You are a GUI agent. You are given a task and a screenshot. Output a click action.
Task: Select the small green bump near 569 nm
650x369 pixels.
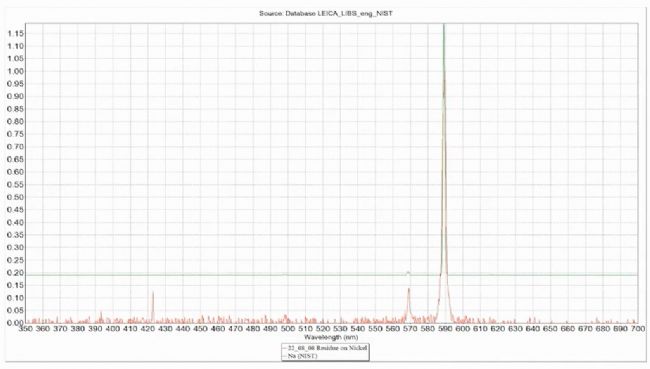point(408,273)
